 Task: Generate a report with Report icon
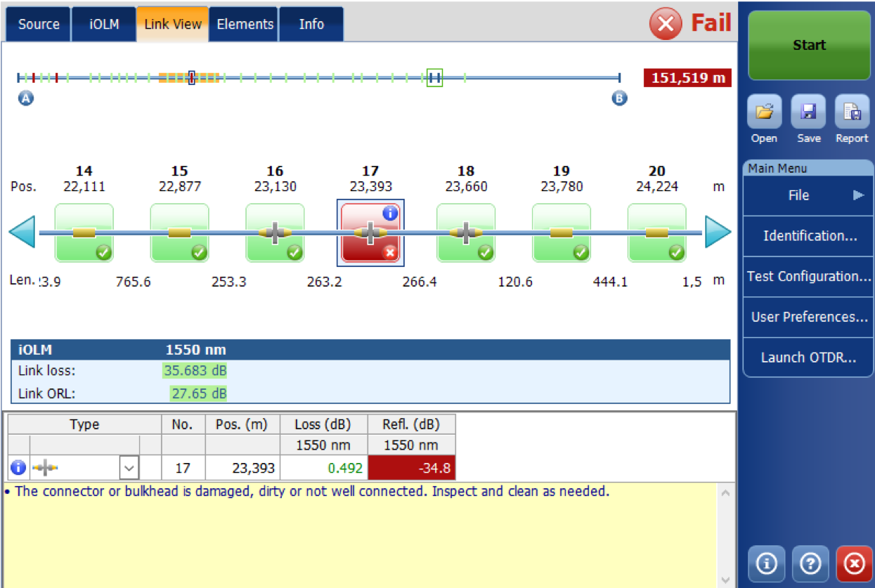852,112
